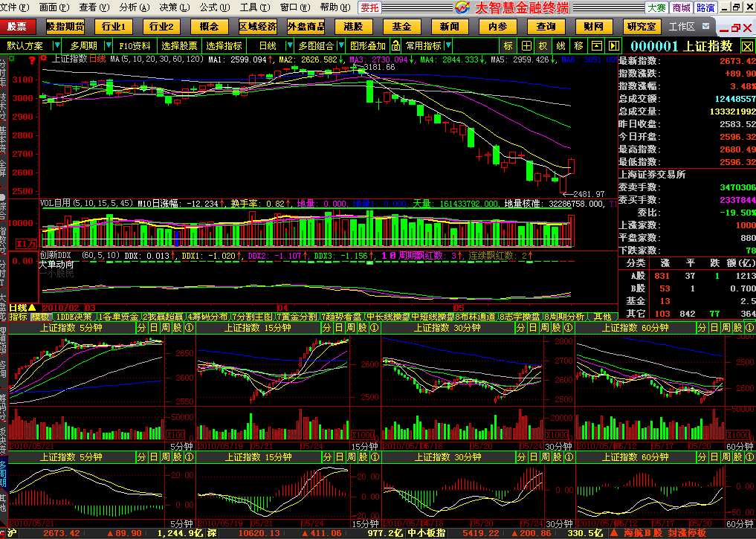Click ① icon in the 5分钟 candlestick panel
Screen dimensions: 756x539
click(x=190, y=328)
